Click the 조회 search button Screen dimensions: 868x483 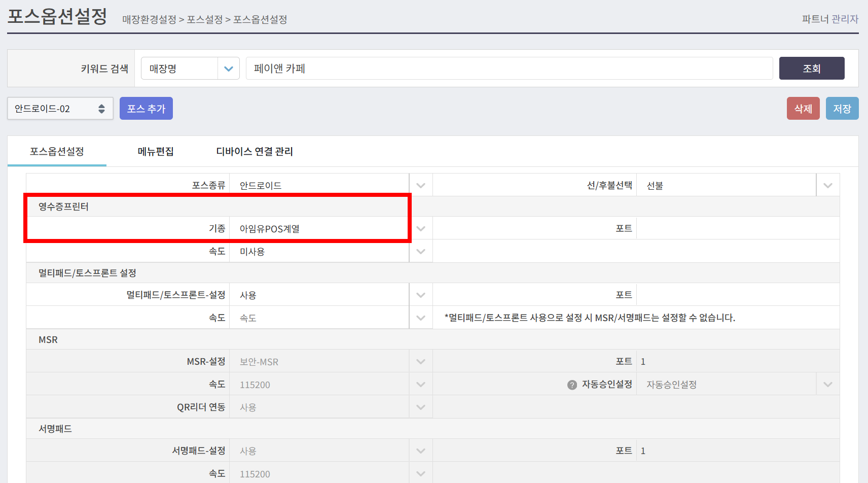point(812,68)
